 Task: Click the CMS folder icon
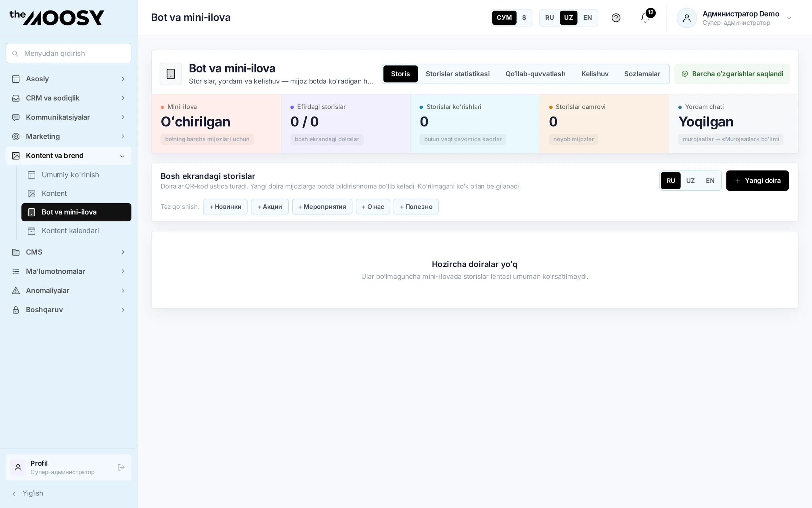click(16, 252)
